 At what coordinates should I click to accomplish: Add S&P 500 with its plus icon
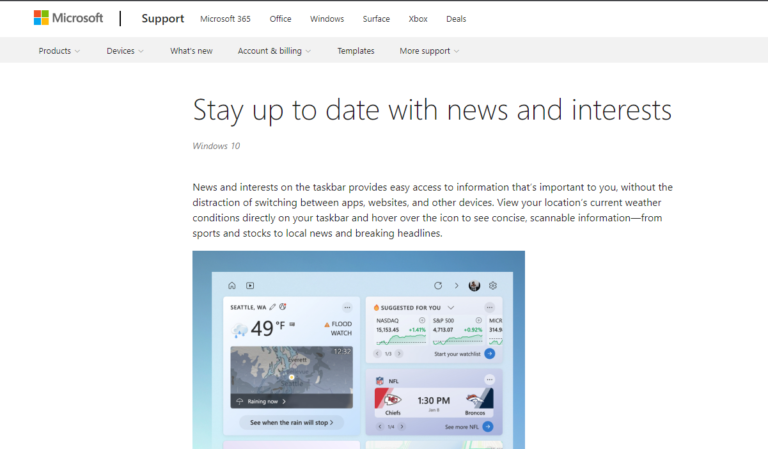tap(479, 320)
